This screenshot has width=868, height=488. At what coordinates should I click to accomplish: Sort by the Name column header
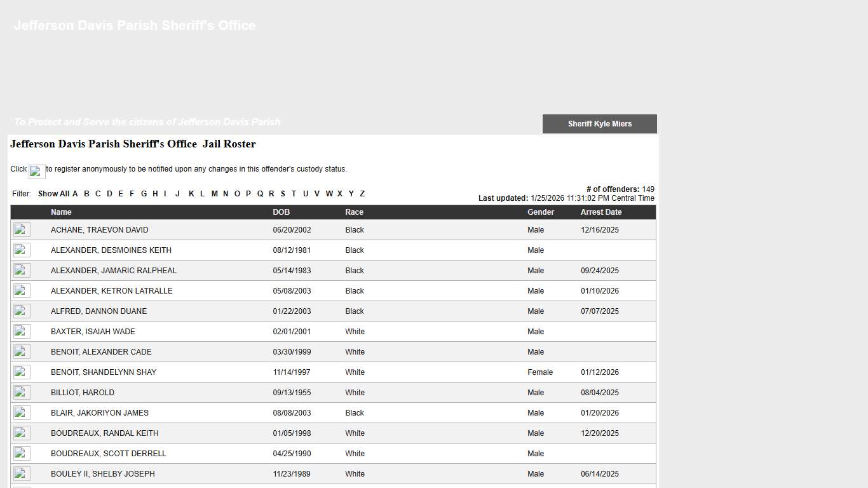[61, 212]
